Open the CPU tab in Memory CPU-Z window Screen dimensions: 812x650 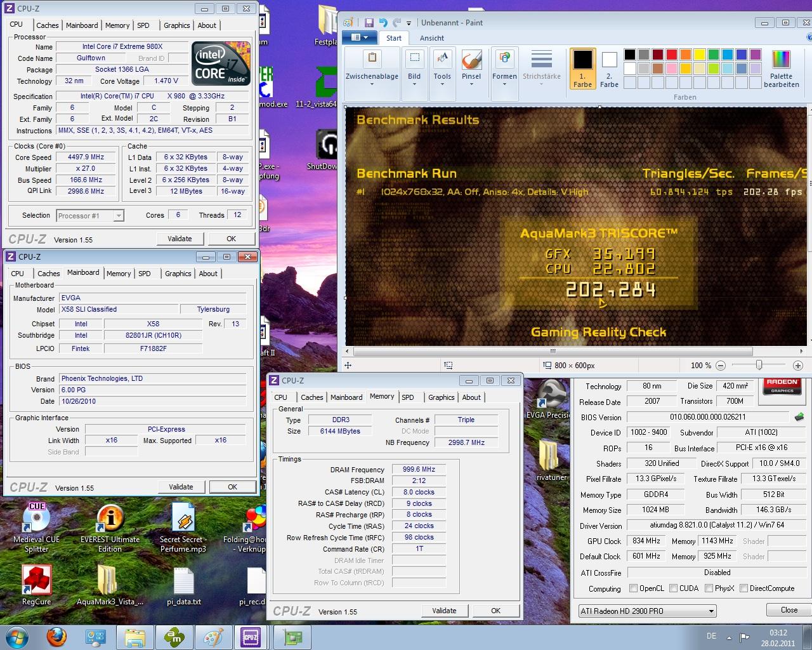click(281, 397)
